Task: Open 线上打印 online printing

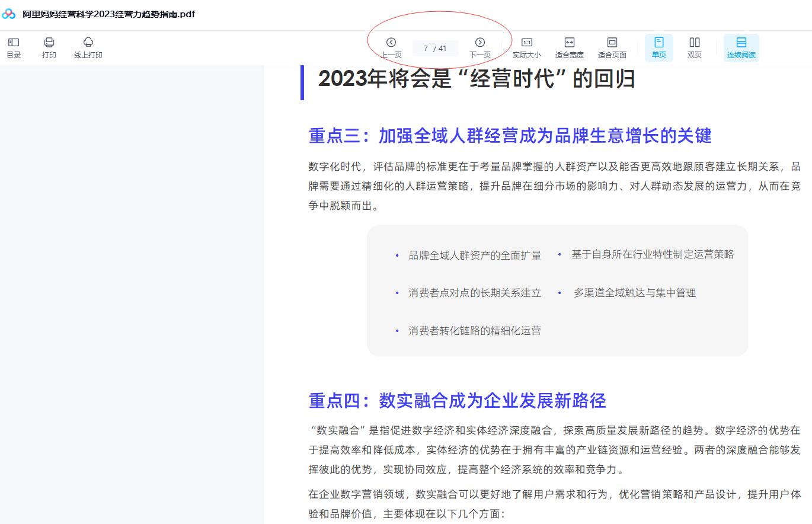Action: click(x=88, y=47)
